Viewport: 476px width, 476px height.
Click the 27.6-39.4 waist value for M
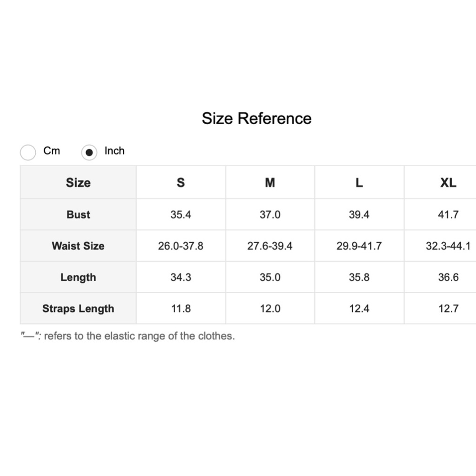(270, 246)
